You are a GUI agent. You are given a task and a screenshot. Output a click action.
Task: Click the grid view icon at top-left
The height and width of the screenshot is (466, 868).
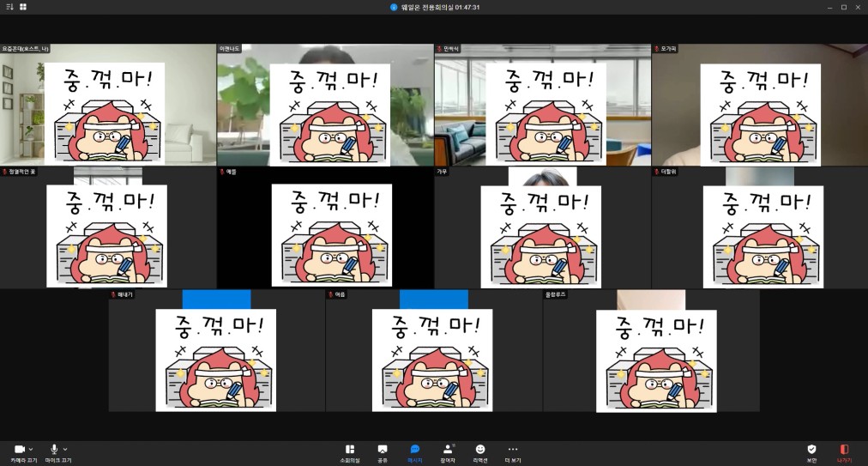click(x=23, y=7)
